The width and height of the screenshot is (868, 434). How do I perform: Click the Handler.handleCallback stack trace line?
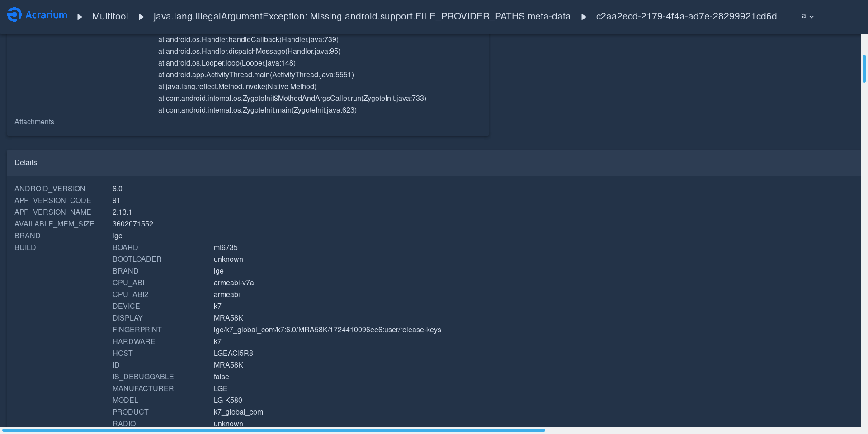248,40
